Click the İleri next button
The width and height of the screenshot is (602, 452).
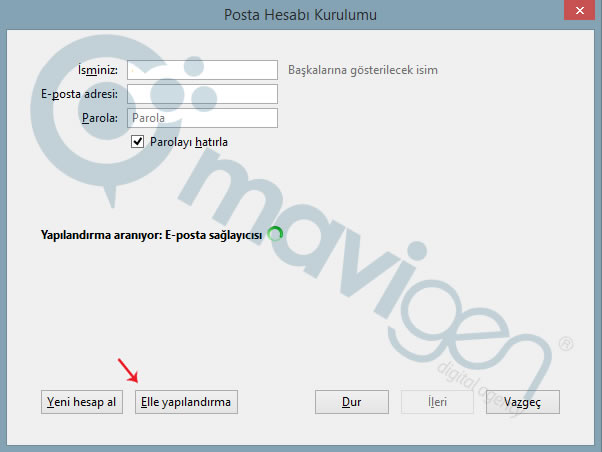coord(437,402)
